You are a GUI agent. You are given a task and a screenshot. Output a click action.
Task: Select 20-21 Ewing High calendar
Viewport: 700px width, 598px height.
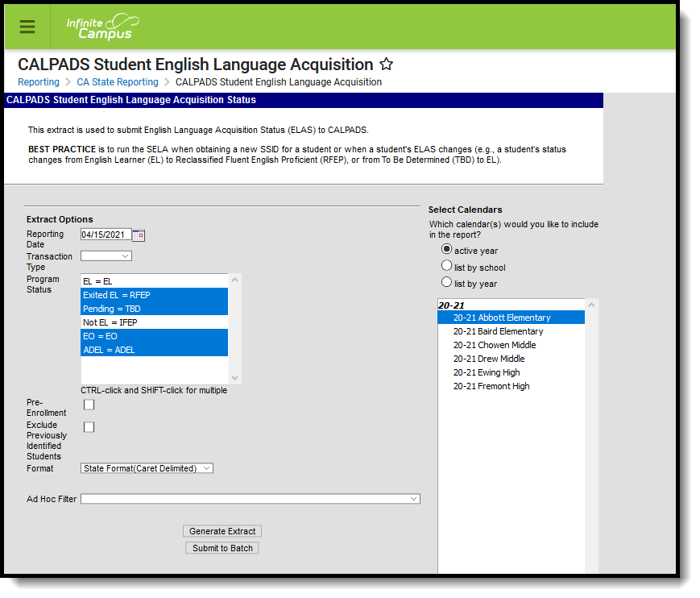click(x=512, y=373)
